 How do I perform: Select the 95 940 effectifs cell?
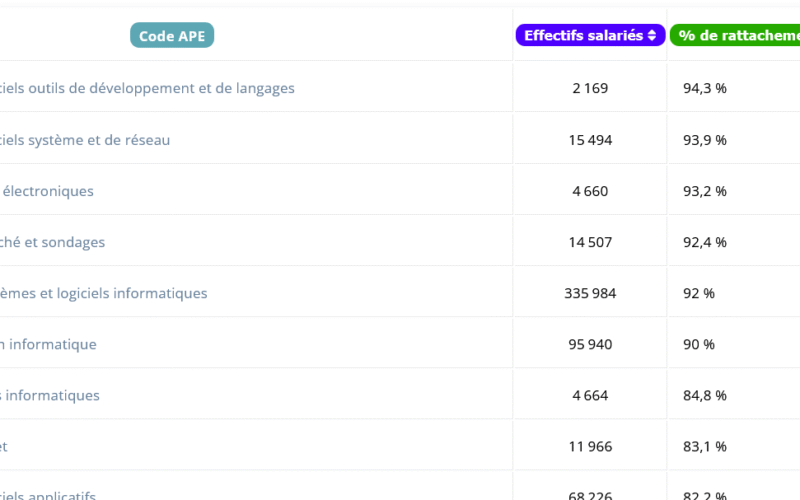point(590,344)
